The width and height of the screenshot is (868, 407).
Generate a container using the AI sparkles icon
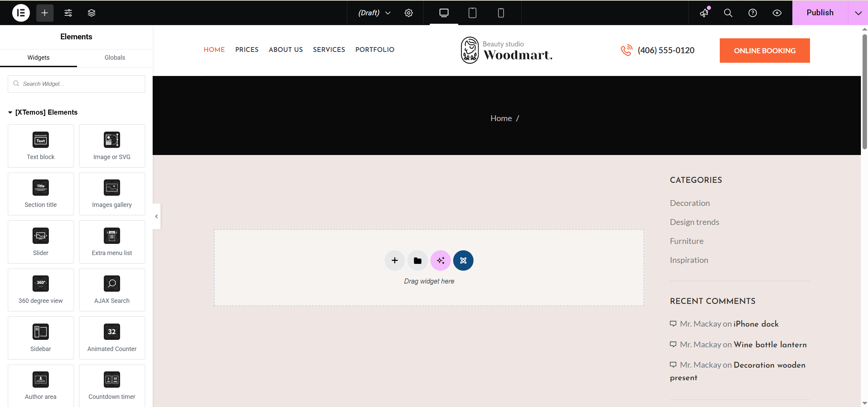click(440, 260)
